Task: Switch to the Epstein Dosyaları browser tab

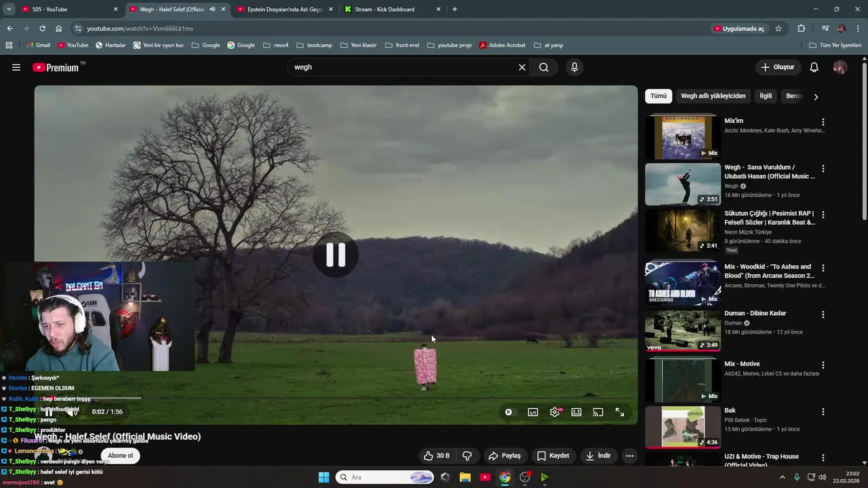Action: pyautogui.click(x=285, y=9)
